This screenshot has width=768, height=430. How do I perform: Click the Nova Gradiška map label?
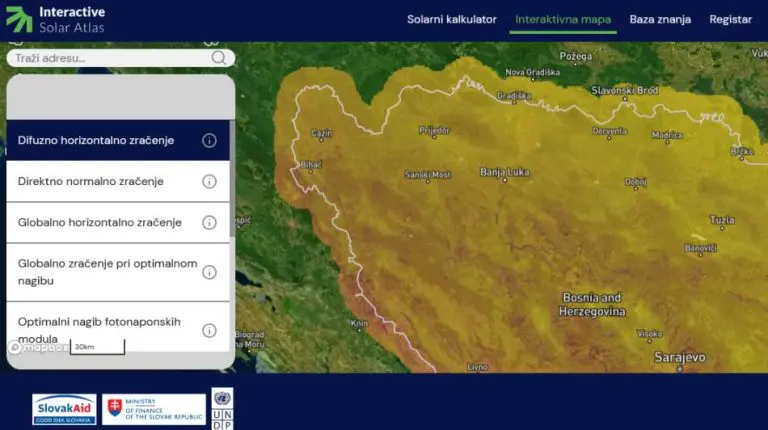(x=532, y=72)
